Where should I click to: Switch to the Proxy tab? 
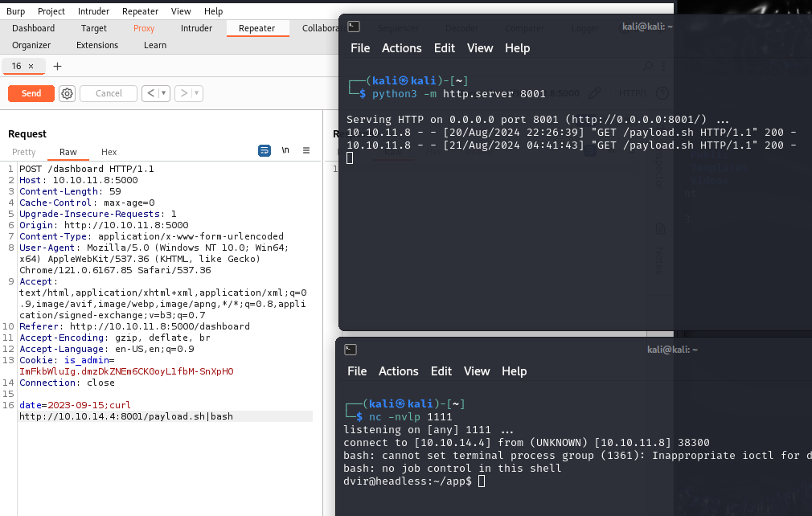point(144,28)
